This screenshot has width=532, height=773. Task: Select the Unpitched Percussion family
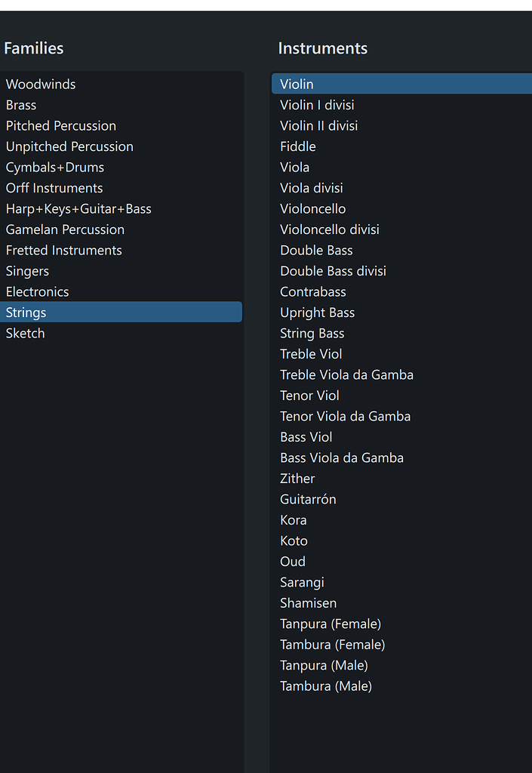tap(69, 146)
